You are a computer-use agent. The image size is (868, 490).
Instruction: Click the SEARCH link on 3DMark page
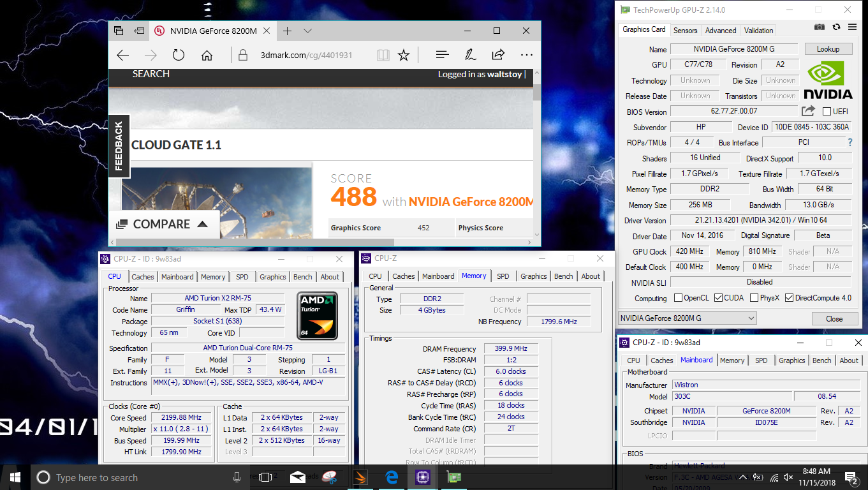pyautogui.click(x=151, y=74)
